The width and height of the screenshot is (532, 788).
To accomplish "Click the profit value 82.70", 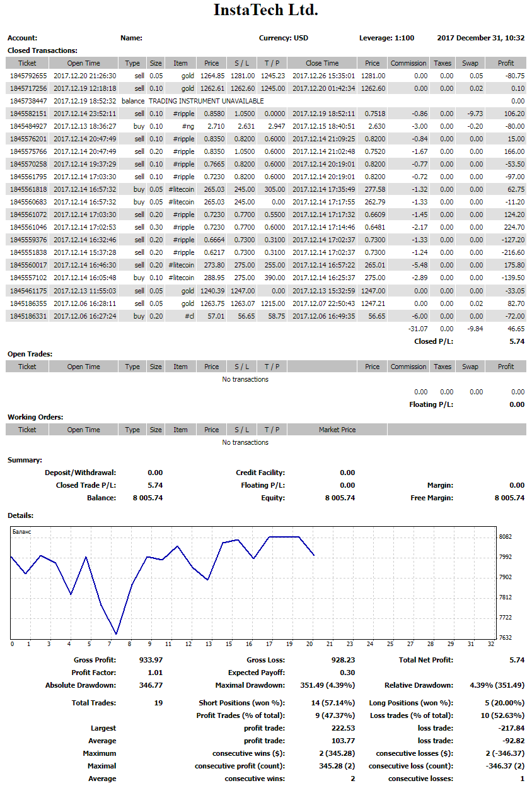I will [516, 303].
